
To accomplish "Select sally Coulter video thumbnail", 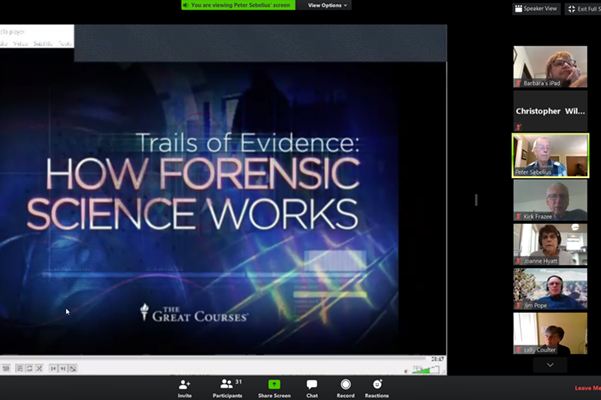I will [550, 333].
